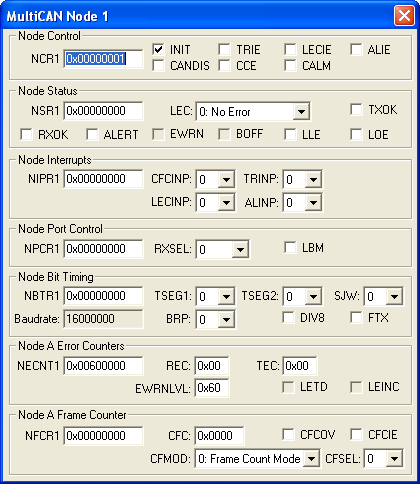The width and height of the screenshot is (420, 484).
Task: Click the NIPR1 register value field
Action: click(x=103, y=179)
